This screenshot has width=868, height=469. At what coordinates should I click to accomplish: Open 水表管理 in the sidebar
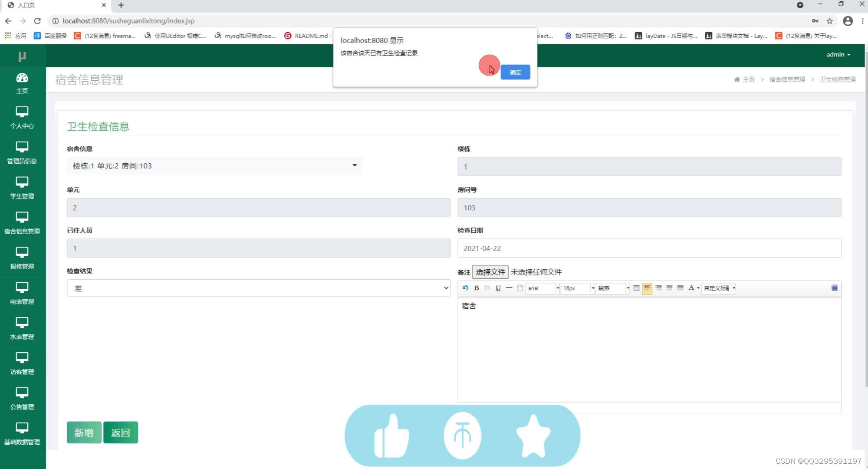[x=22, y=329]
